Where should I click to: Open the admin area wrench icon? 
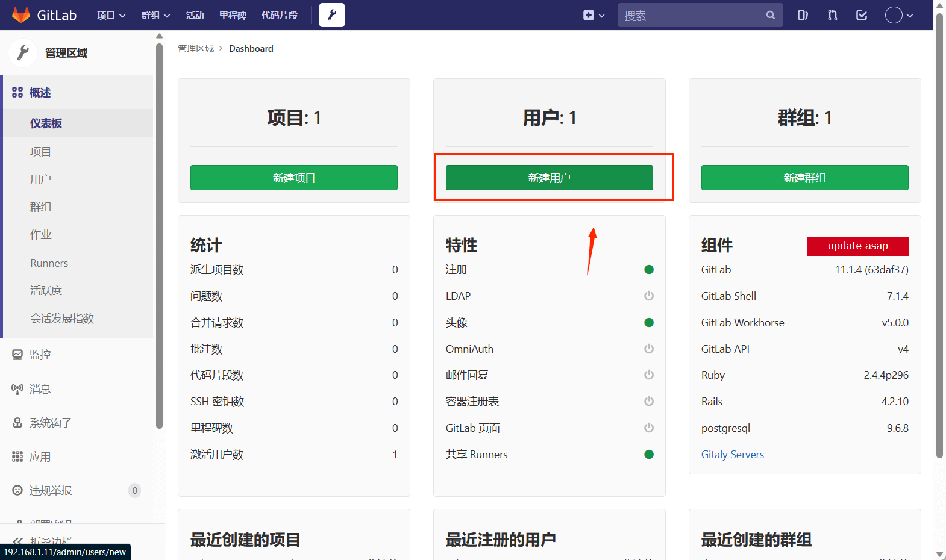pyautogui.click(x=332, y=15)
